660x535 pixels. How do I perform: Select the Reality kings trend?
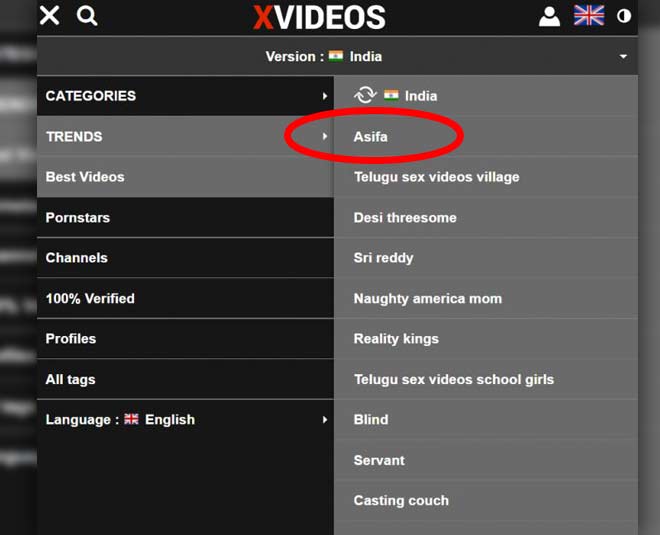[396, 339]
